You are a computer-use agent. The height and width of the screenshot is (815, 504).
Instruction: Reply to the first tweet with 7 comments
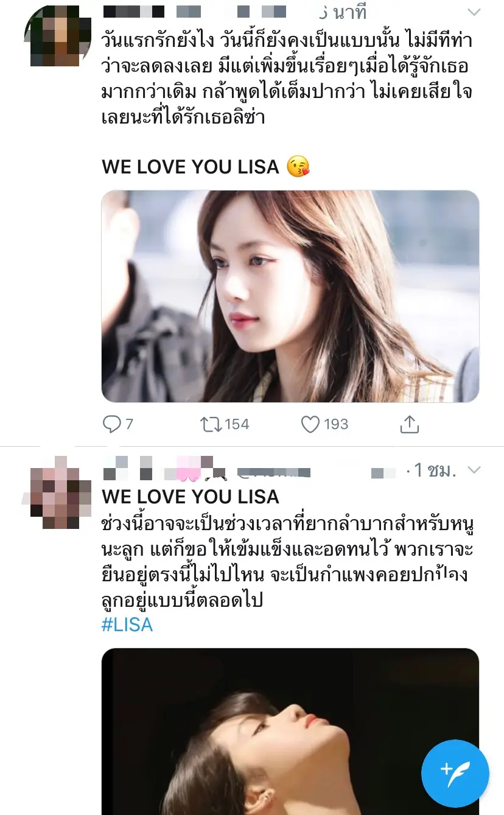(113, 424)
